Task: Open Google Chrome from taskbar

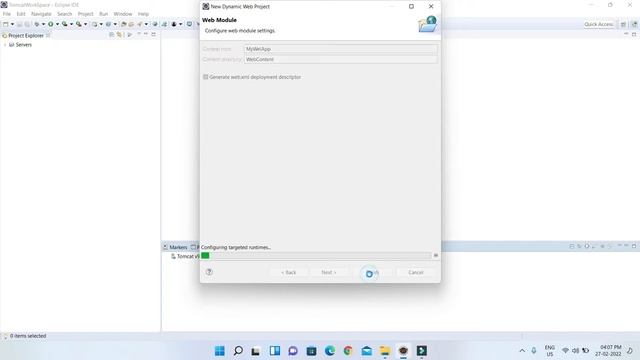Action: (x=348, y=351)
